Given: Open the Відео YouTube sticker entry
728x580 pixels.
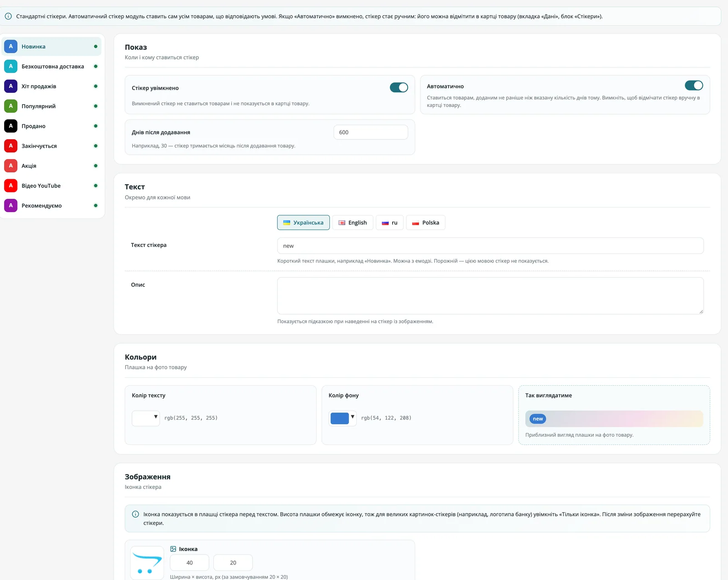Looking at the screenshot, I should (x=51, y=186).
